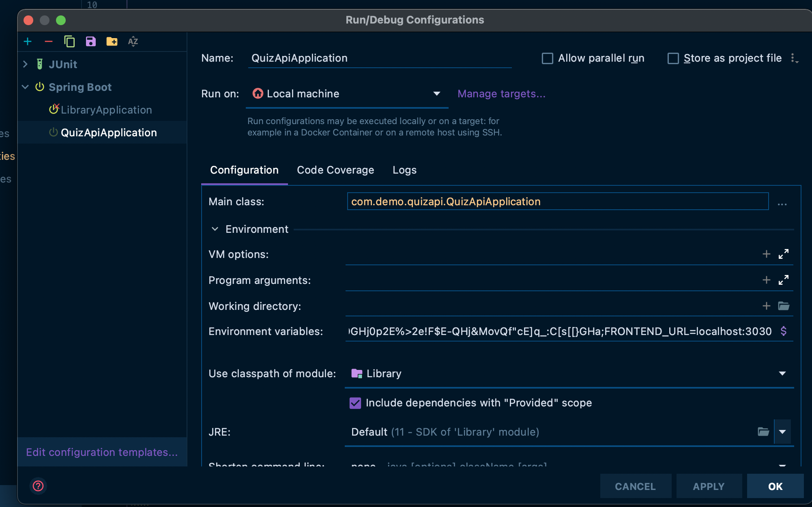This screenshot has height=507, width=812.
Task: Click the Copy Configuration icon
Action: click(70, 42)
